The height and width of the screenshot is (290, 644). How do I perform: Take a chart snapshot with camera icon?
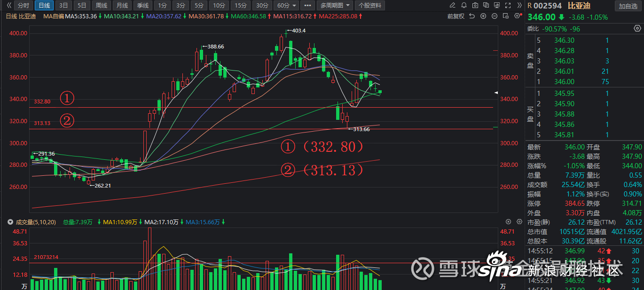click(x=475, y=6)
